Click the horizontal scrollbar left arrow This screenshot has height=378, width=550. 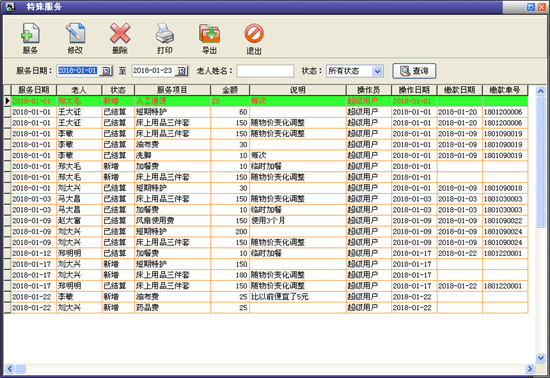(9, 369)
